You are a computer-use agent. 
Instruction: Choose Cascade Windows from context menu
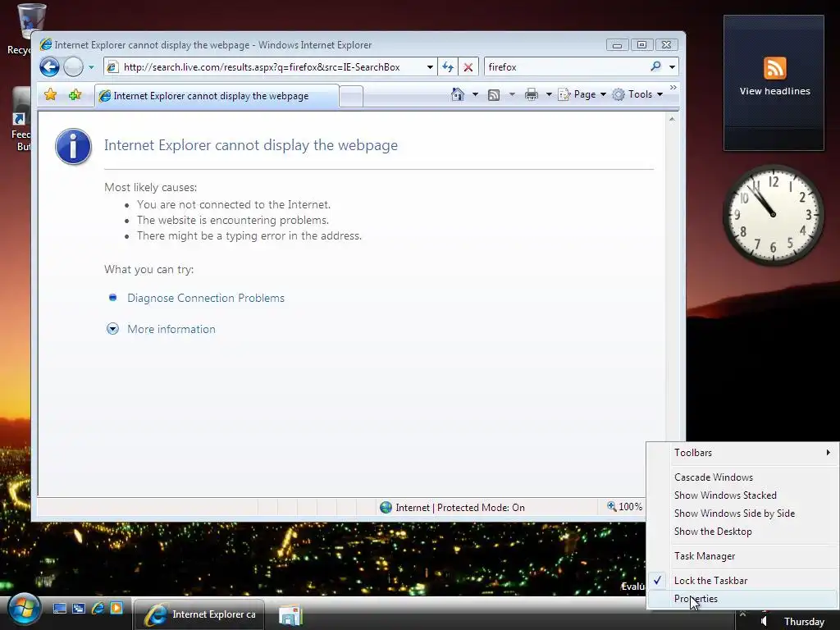point(742,477)
